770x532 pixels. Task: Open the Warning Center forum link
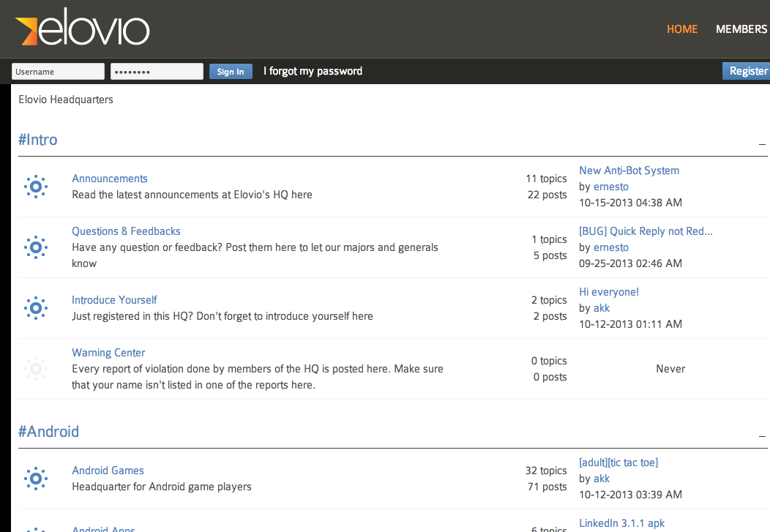coord(108,353)
